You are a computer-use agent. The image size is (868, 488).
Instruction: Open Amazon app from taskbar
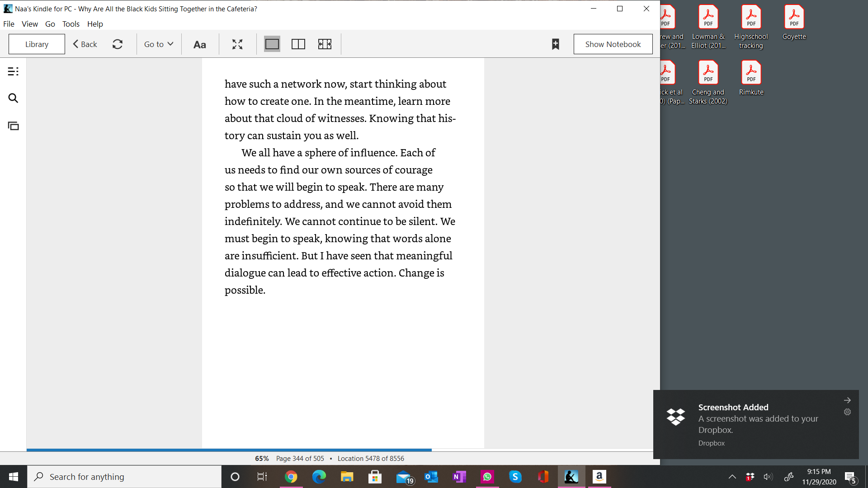(x=599, y=477)
